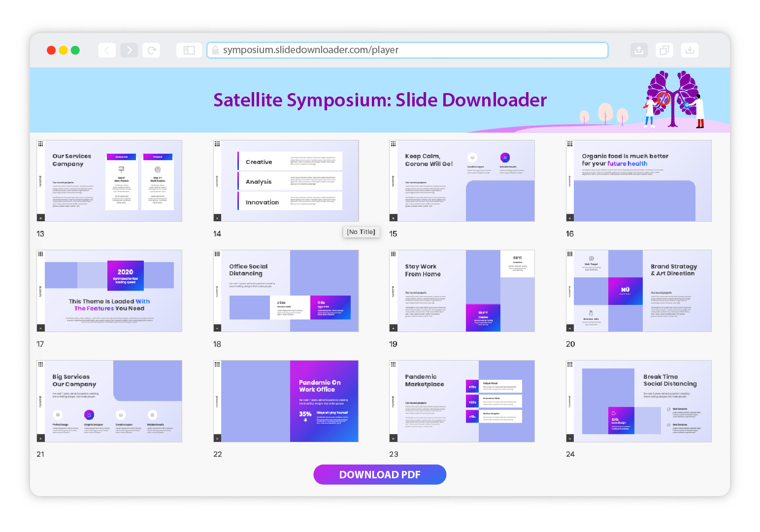This screenshot has height=532, width=760.
Task: Reload the page with the refresh icon
Action: [x=152, y=50]
